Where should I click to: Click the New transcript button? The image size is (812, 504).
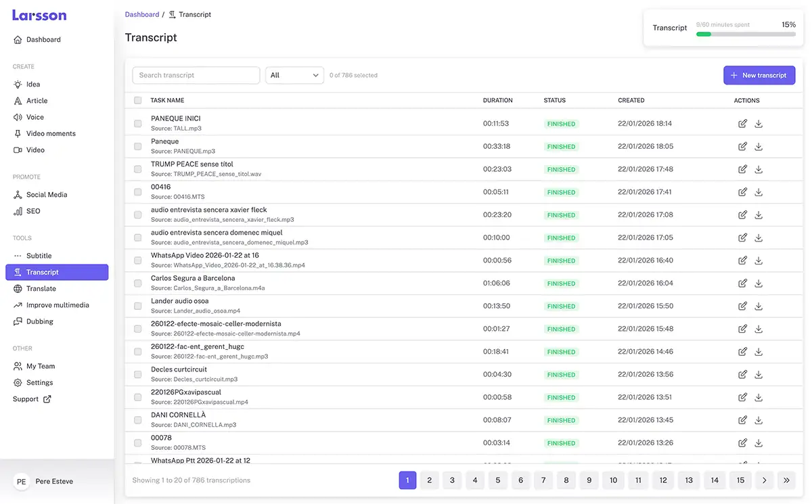coord(759,75)
